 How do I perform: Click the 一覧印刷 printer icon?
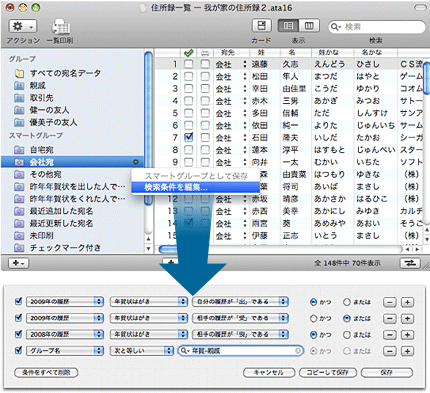click(61, 27)
